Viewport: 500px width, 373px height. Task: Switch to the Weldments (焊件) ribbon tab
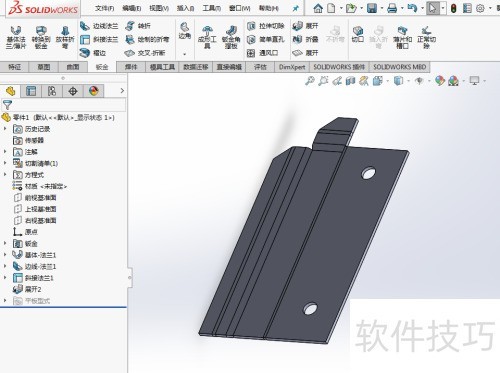[131, 67]
